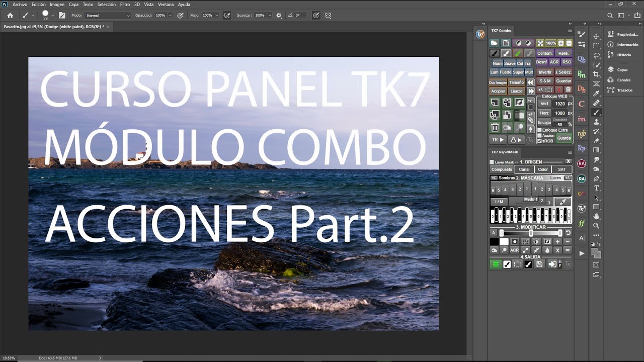The height and width of the screenshot is (362, 644).
Task: Select the Eraser tool
Action: [596, 141]
